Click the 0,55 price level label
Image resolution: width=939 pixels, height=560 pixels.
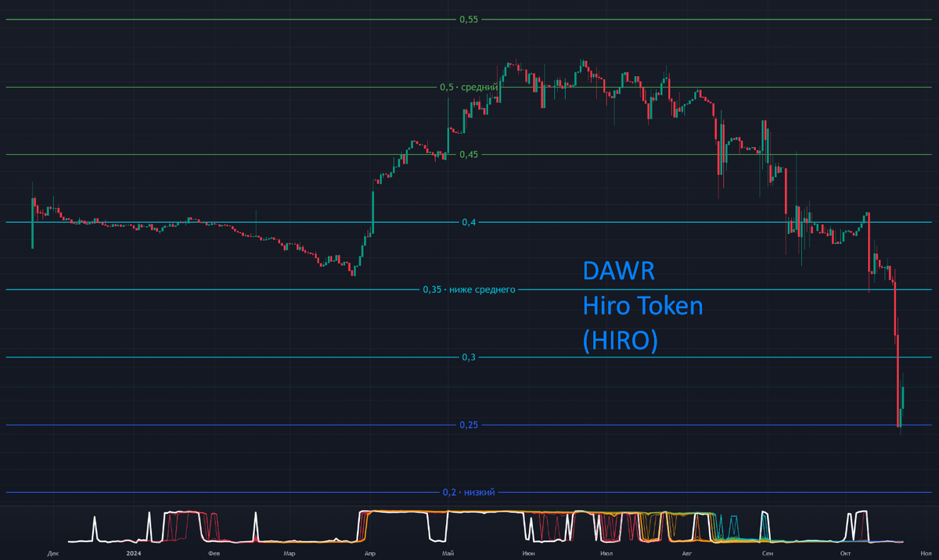tap(468, 19)
